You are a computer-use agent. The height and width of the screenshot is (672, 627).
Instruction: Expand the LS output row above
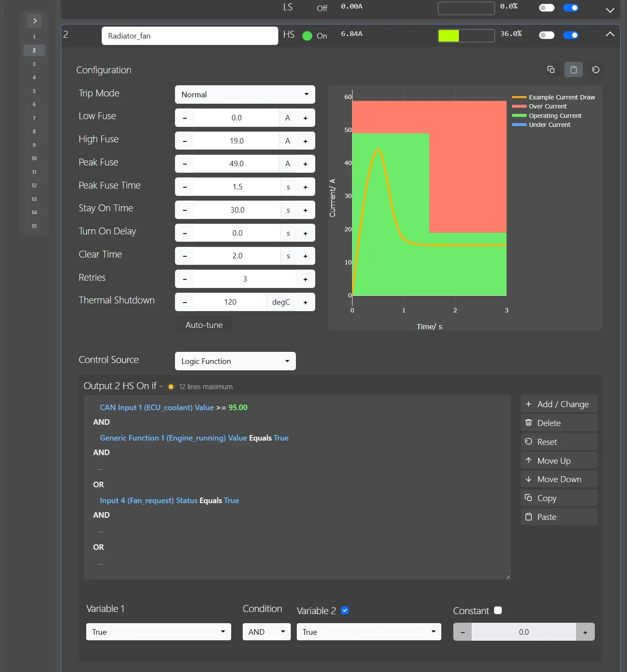click(610, 10)
